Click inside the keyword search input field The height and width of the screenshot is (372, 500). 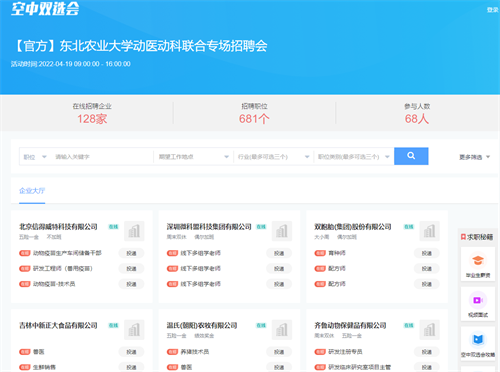pyautogui.click(x=102, y=157)
